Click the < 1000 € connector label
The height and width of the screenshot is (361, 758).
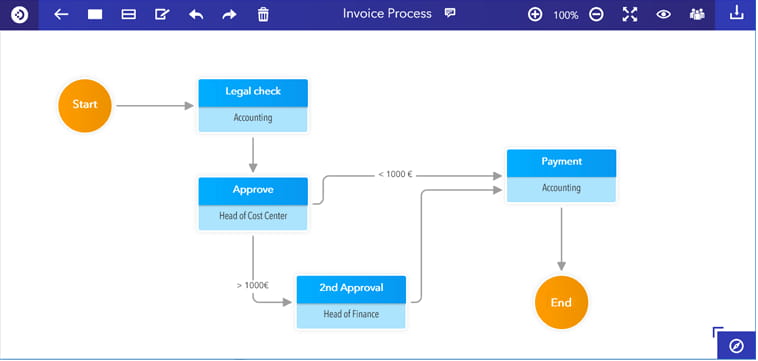pyautogui.click(x=395, y=175)
